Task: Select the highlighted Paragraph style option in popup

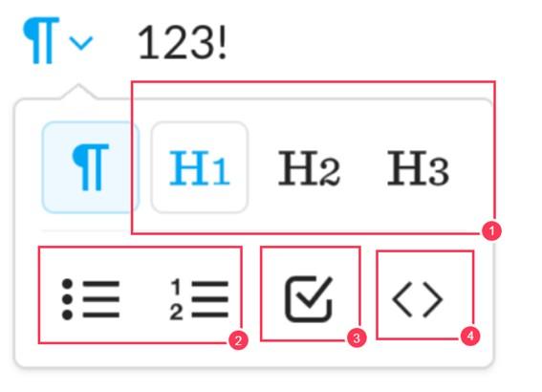Action: pyautogui.click(x=91, y=167)
